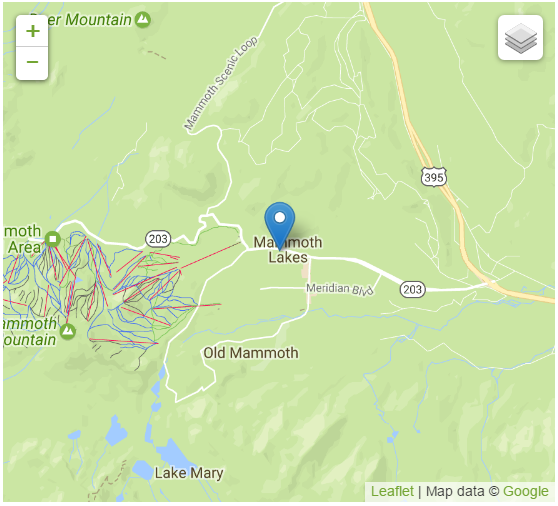Click the 203 shield near ski area
558x506 pixels.
click(x=158, y=238)
